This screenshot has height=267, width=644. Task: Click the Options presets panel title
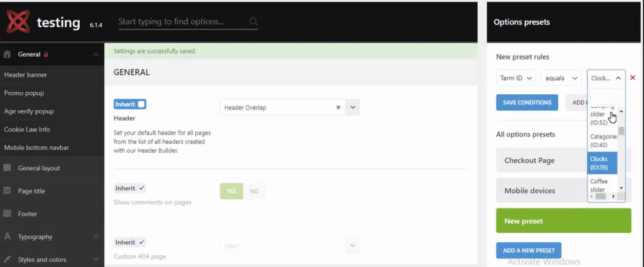click(522, 22)
